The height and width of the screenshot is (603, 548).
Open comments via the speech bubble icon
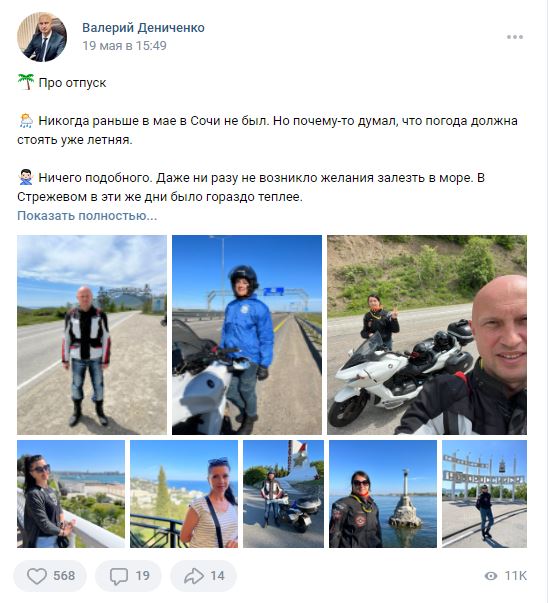point(119,576)
